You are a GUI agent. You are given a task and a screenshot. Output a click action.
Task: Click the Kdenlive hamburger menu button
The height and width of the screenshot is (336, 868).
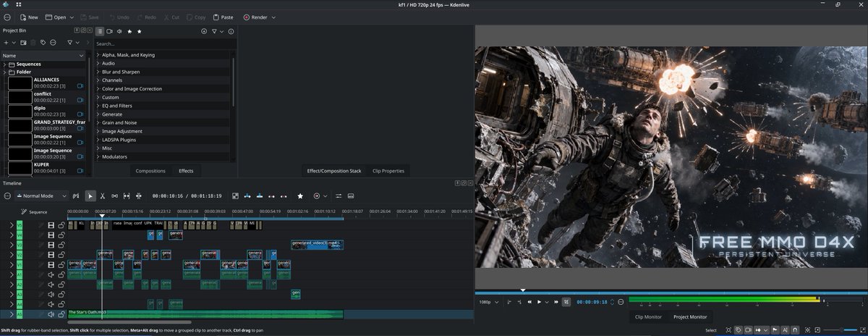click(x=7, y=17)
